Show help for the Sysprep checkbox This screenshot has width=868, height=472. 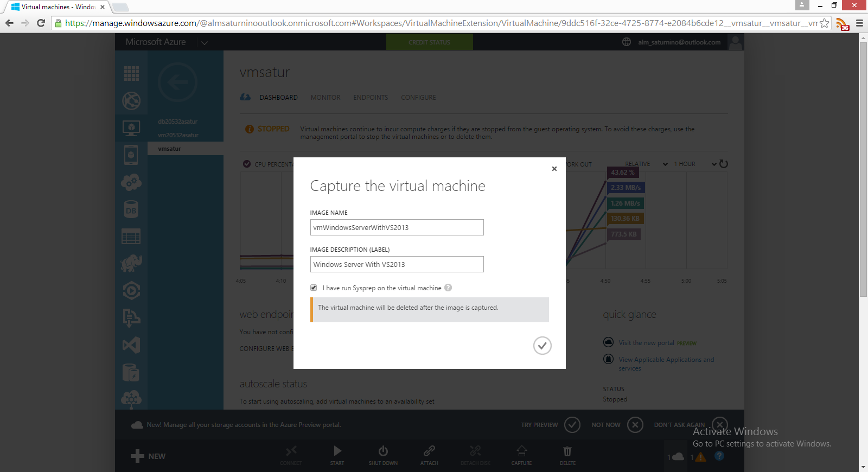(x=448, y=288)
